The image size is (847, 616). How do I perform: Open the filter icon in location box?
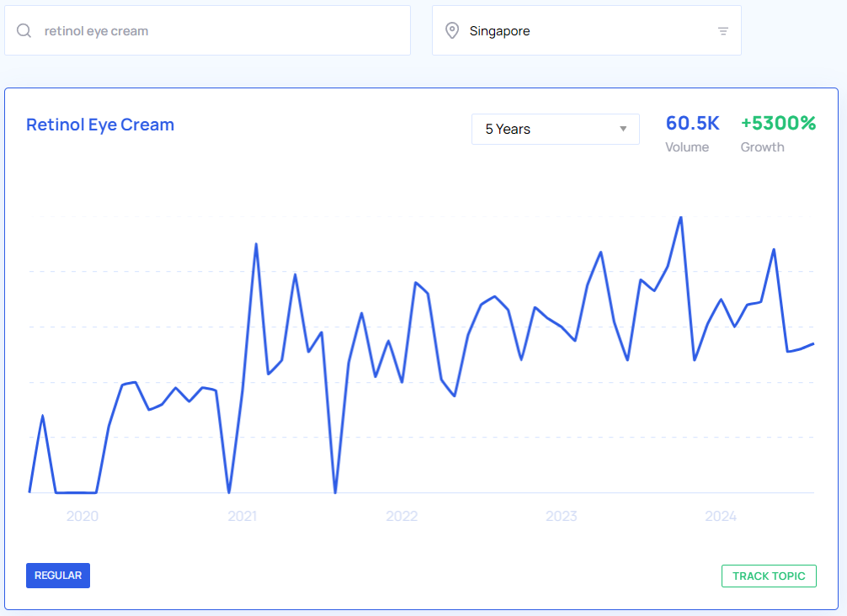click(722, 31)
